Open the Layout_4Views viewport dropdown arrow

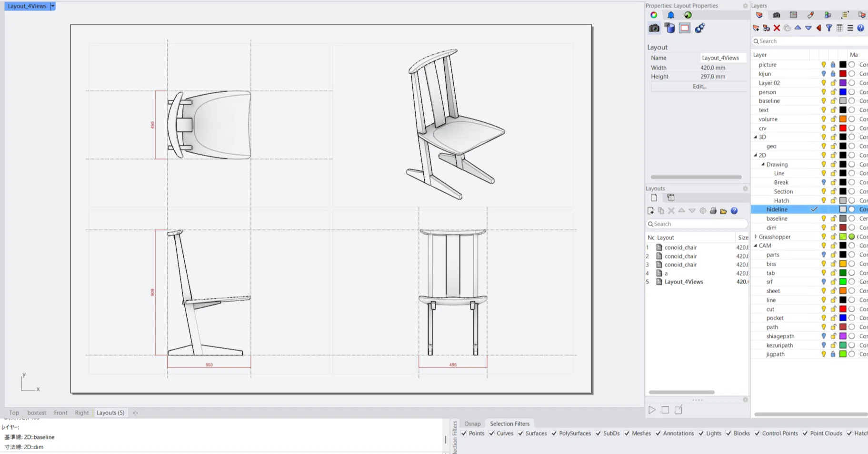click(52, 6)
